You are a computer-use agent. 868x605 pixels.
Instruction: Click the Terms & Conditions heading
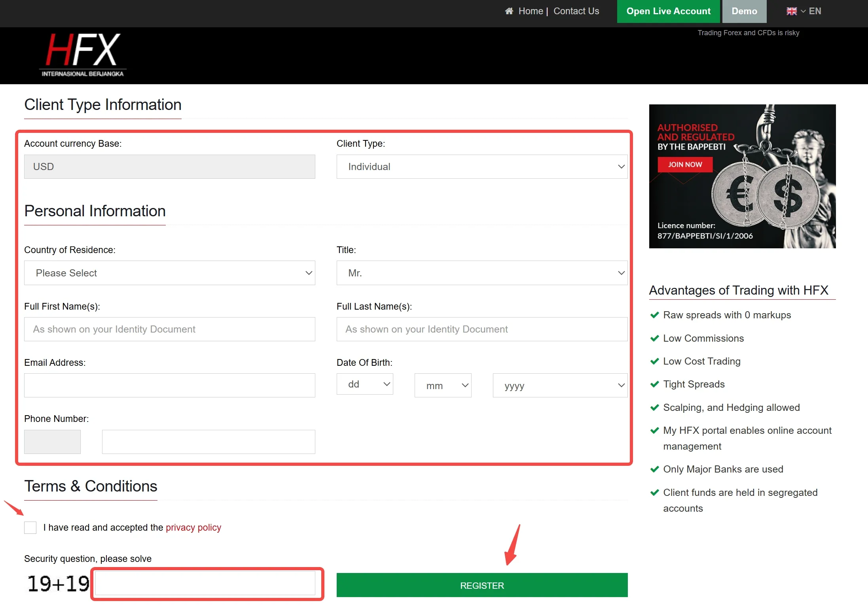(x=91, y=486)
